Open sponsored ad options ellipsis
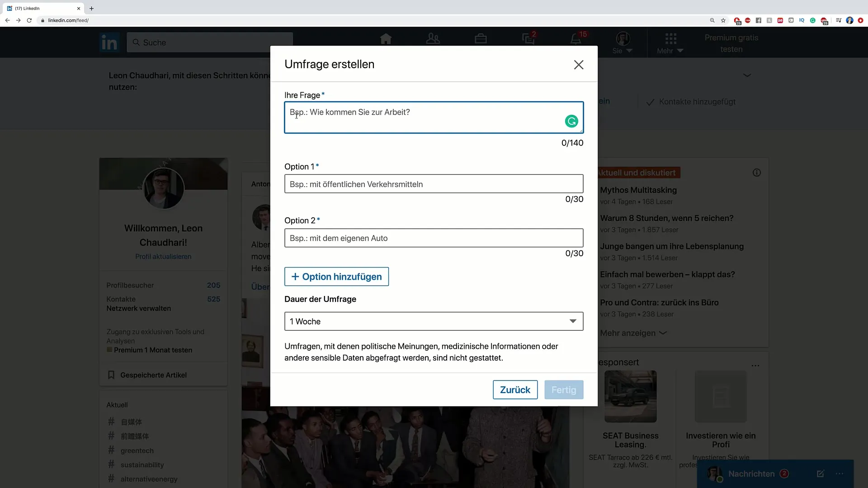The height and width of the screenshot is (488, 868). [x=755, y=366]
